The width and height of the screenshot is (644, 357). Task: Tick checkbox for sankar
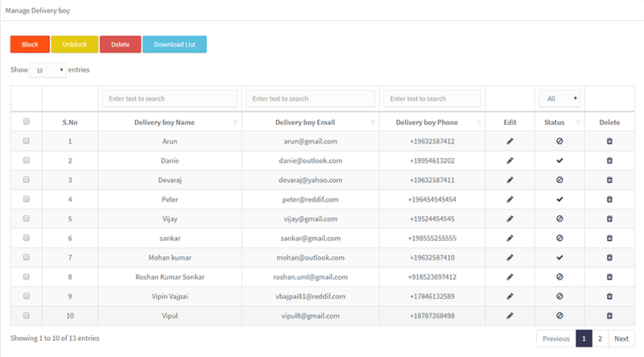point(27,238)
